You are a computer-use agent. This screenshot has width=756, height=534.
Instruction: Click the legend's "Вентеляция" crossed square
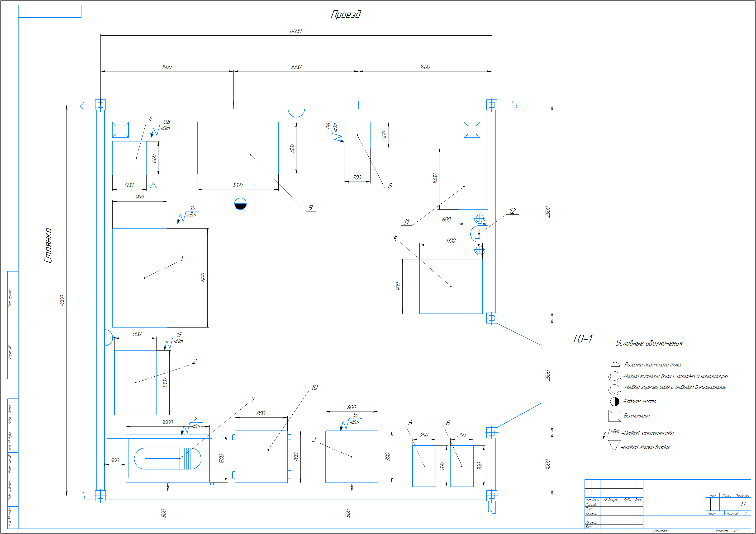[x=614, y=416]
